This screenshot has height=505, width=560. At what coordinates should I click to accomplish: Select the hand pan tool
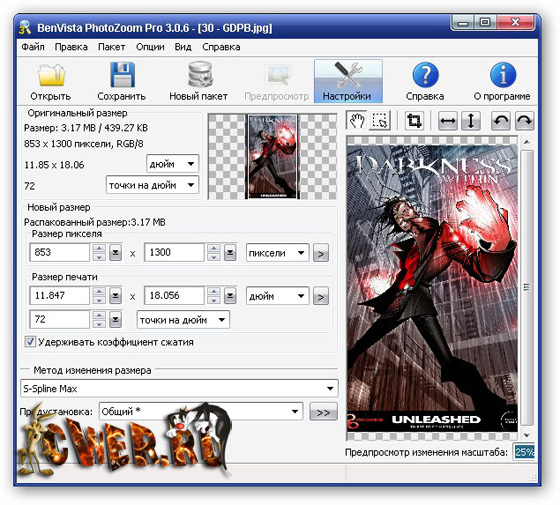356,121
